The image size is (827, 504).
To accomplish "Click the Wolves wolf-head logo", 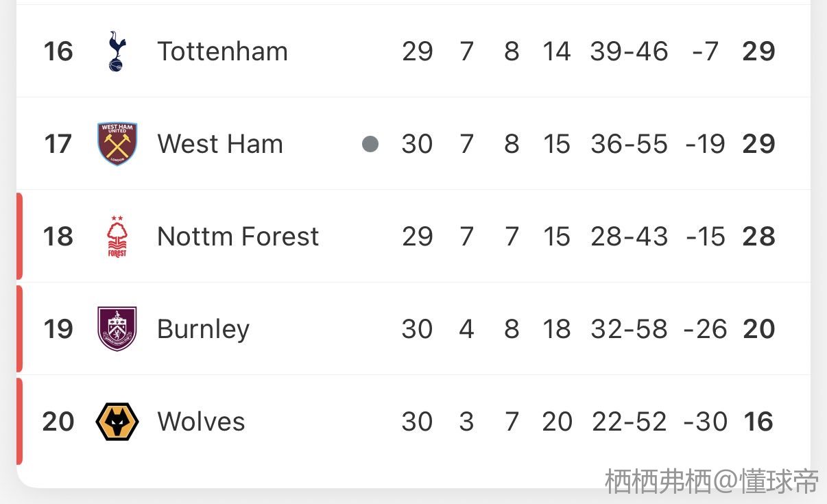I will [x=117, y=422].
